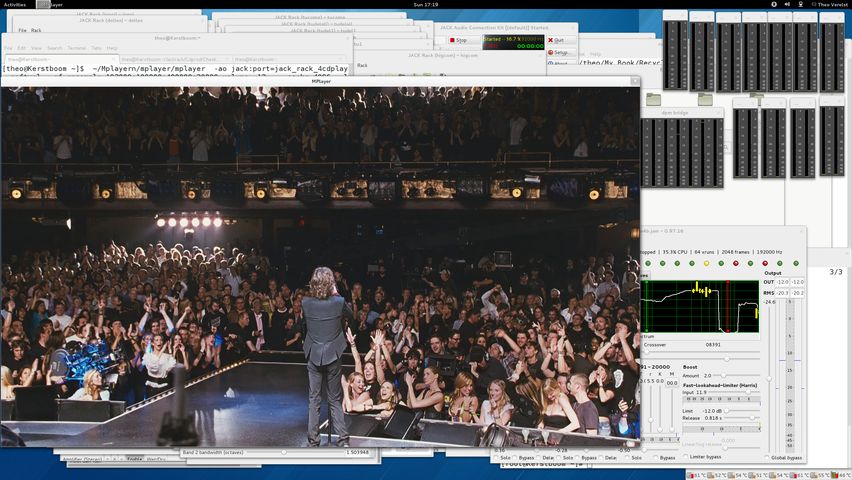Open the terminal Help menu

[112, 48]
